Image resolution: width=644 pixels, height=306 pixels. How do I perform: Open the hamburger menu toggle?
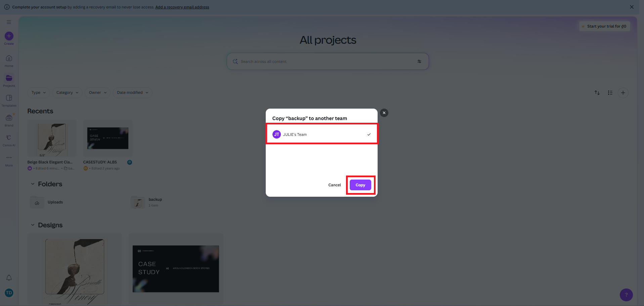click(x=9, y=22)
